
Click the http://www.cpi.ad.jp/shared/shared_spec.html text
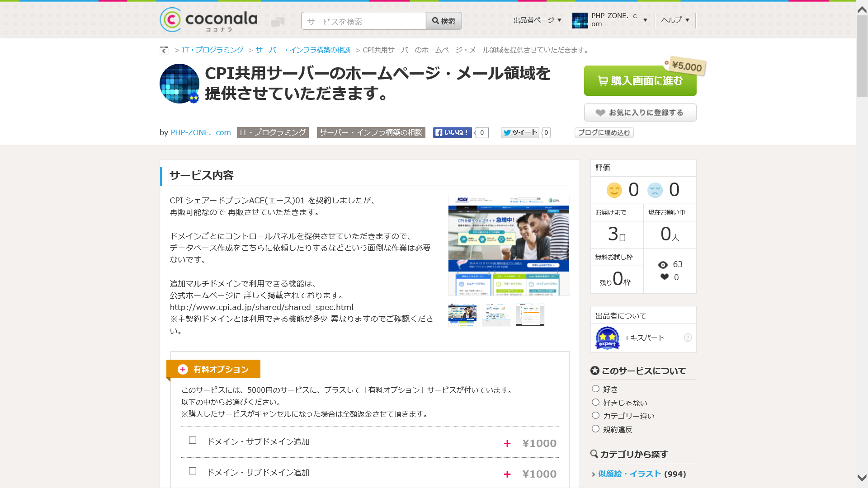click(x=262, y=307)
